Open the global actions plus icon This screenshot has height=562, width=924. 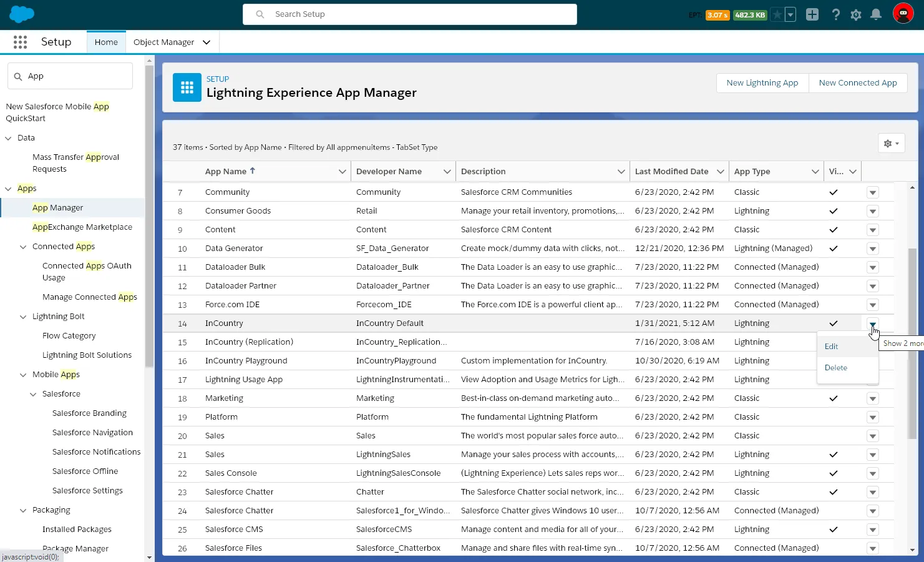pos(812,14)
